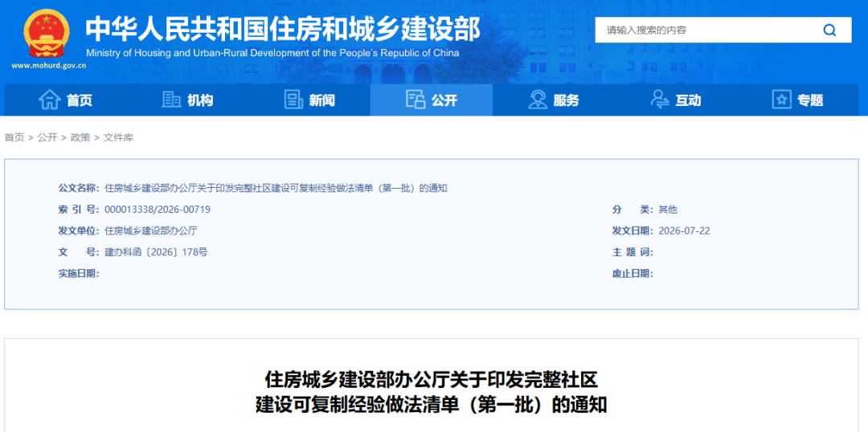This screenshot has width=868, height=432.
Task: Click the category value 其他
Action: (x=668, y=210)
